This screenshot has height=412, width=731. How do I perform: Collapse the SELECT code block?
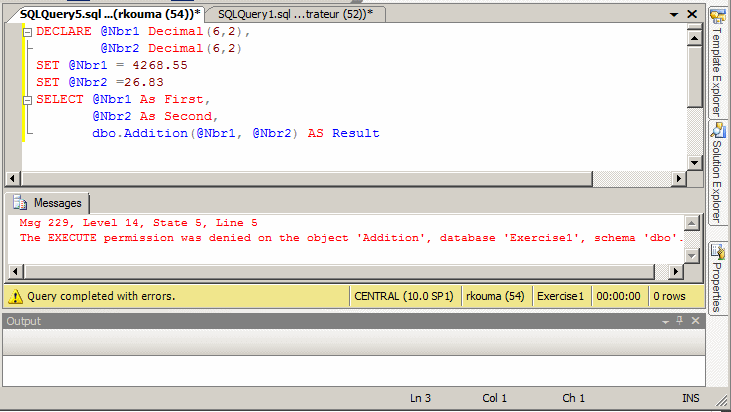[x=28, y=100]
